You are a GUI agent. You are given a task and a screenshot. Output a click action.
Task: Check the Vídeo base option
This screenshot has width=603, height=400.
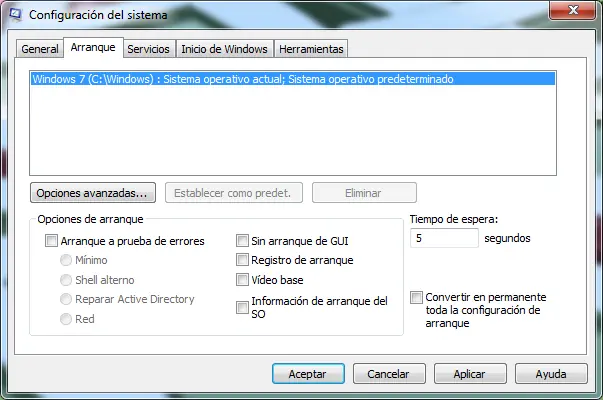(x=242, y=280)
